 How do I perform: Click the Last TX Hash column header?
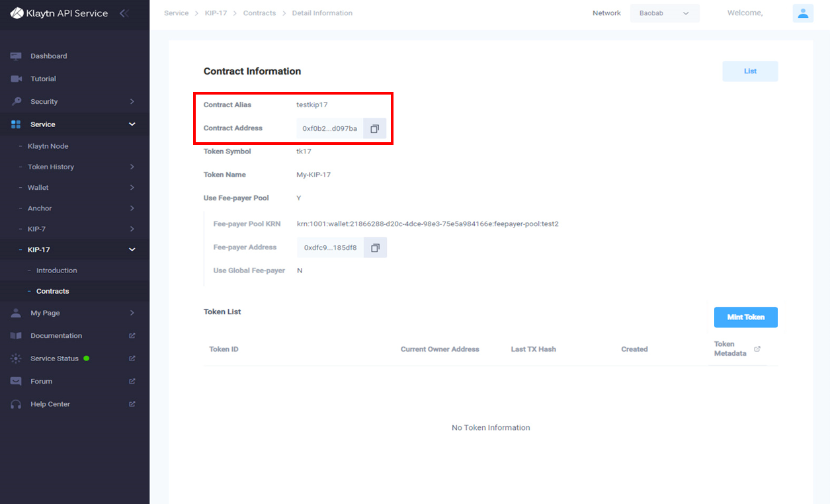pos(533,349)
